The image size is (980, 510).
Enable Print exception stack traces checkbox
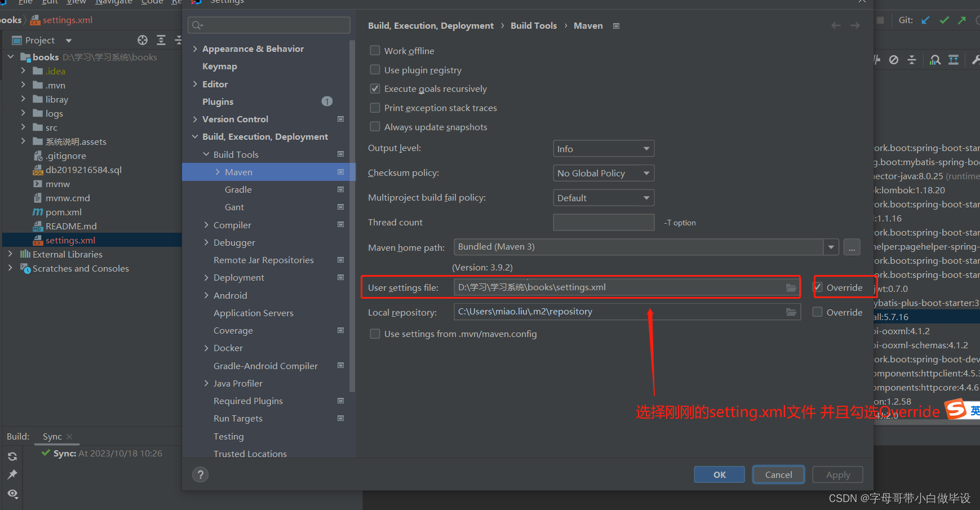375,108
